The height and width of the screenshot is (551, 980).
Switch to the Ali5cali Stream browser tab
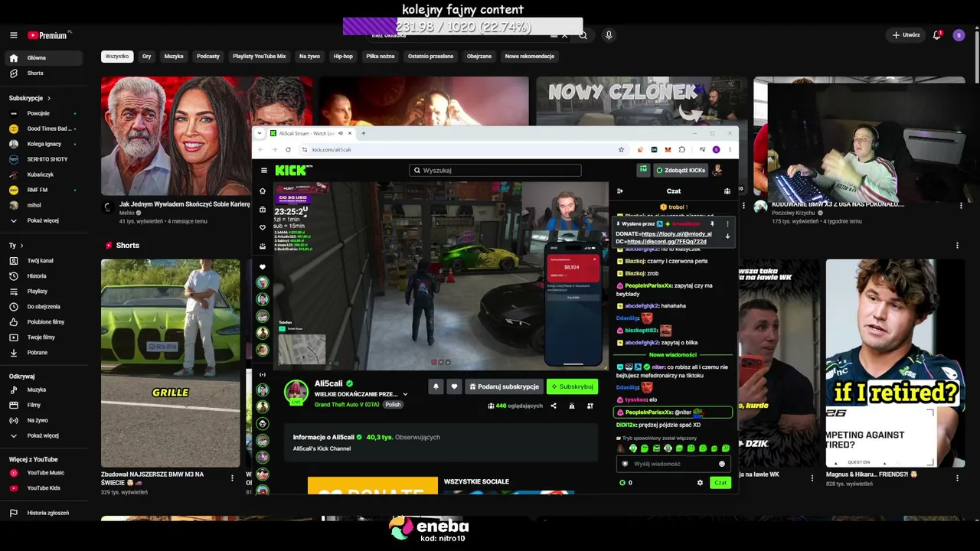[x=307, y=133]
